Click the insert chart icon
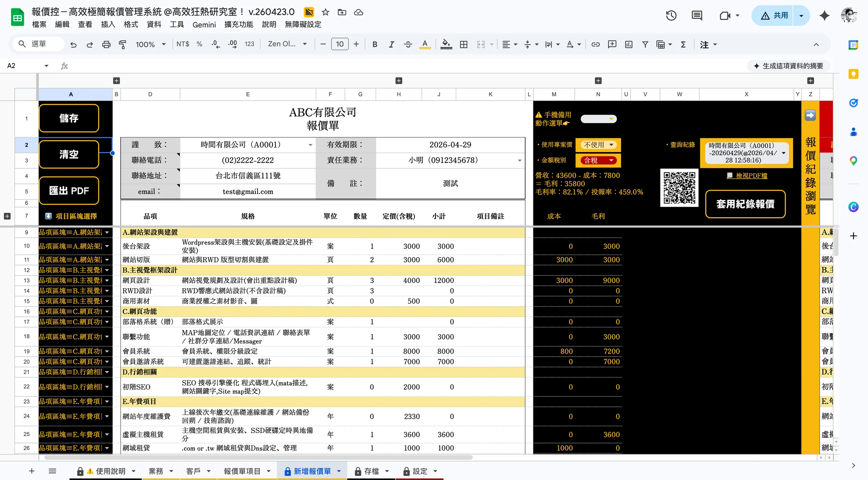This screenshot has width=868, height=480. [629, 45]
